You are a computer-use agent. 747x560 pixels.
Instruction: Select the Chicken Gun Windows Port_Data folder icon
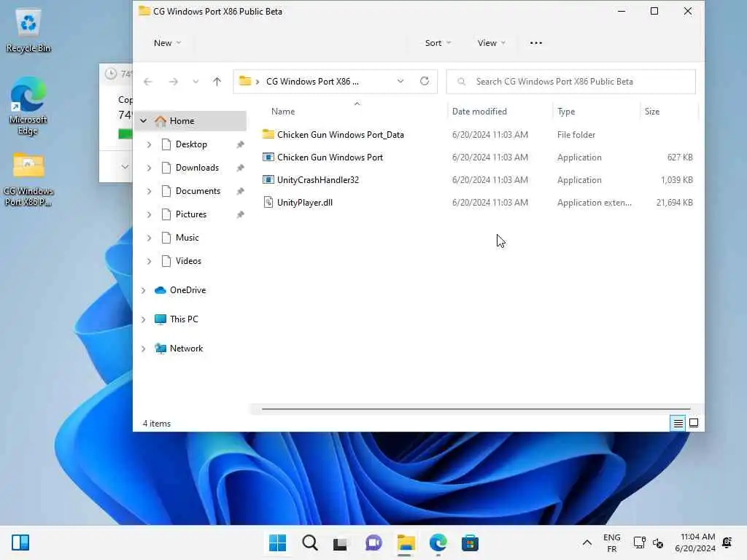click(268, 134)
